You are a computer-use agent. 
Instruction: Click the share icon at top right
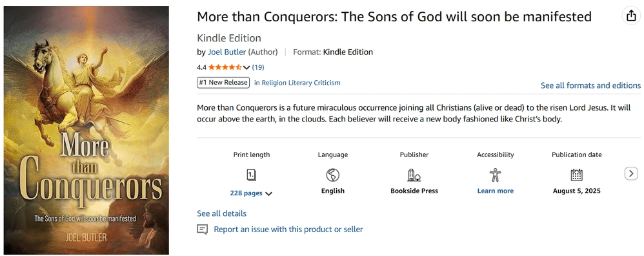[x=630, y=16]
